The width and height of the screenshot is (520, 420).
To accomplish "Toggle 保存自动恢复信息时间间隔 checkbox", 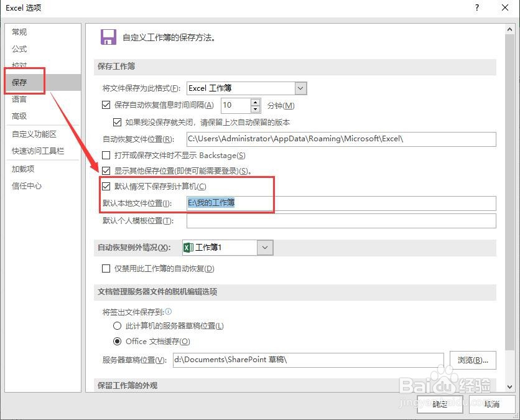I will [x=106, y=105].
